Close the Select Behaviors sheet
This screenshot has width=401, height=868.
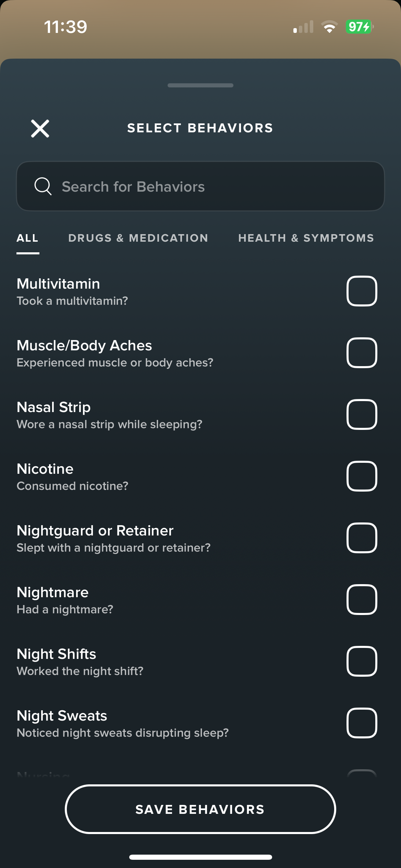pyautogui.click(x=40, y=129)
